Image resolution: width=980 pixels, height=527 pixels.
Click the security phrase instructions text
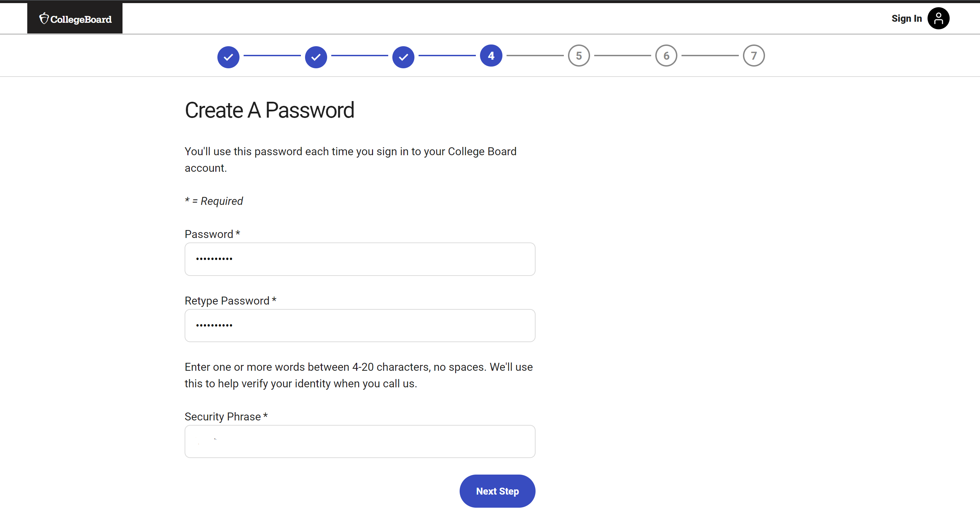coord(359,375)
